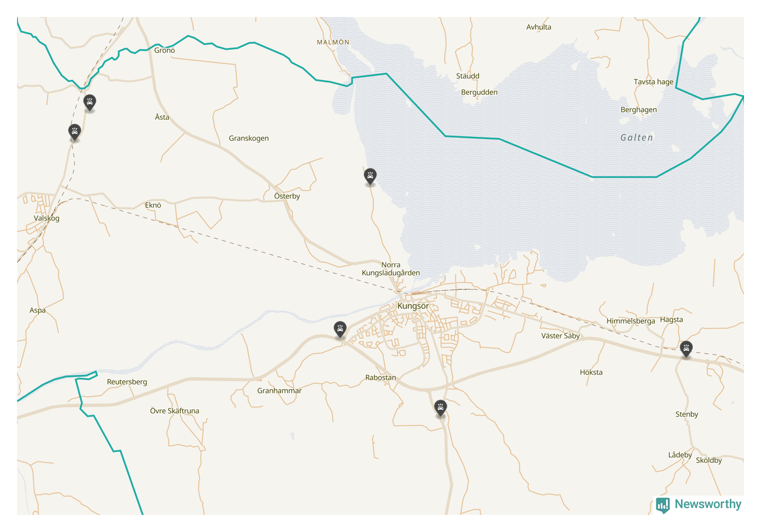
Task: Click the uppermost car marker below Grönö
Action: [89, 102]
